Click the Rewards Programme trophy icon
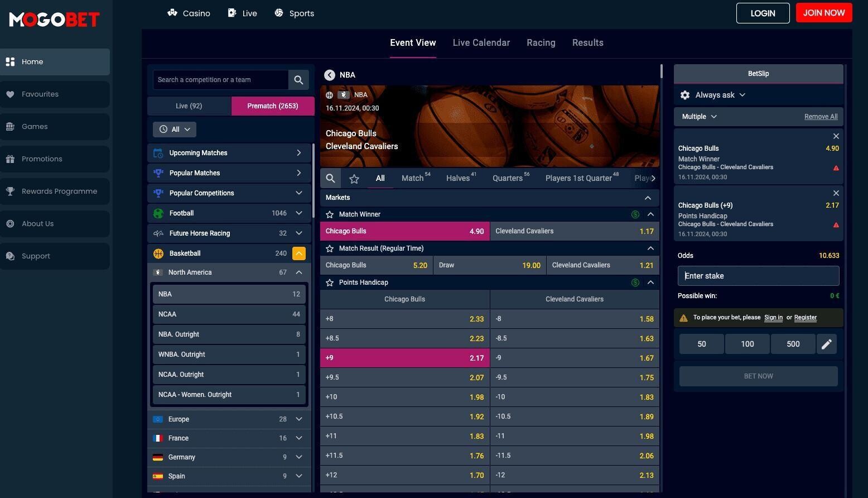This screenshot has width=868, height=498. point(10,191)
